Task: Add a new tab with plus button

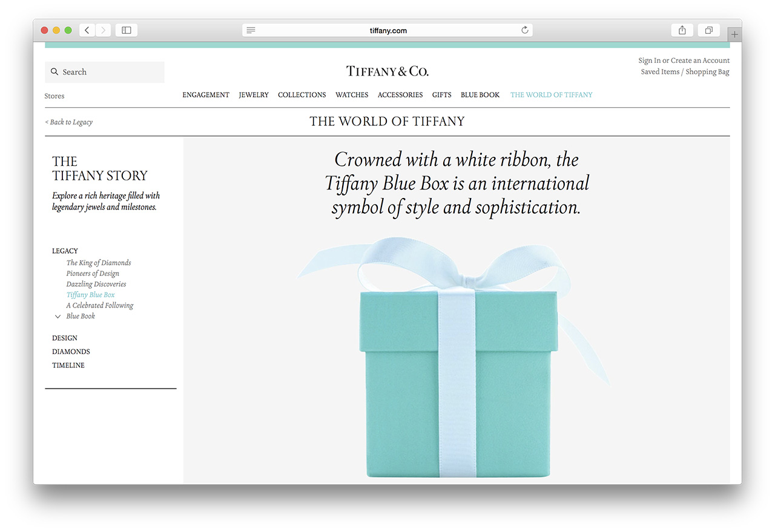Action: (734, 34)
